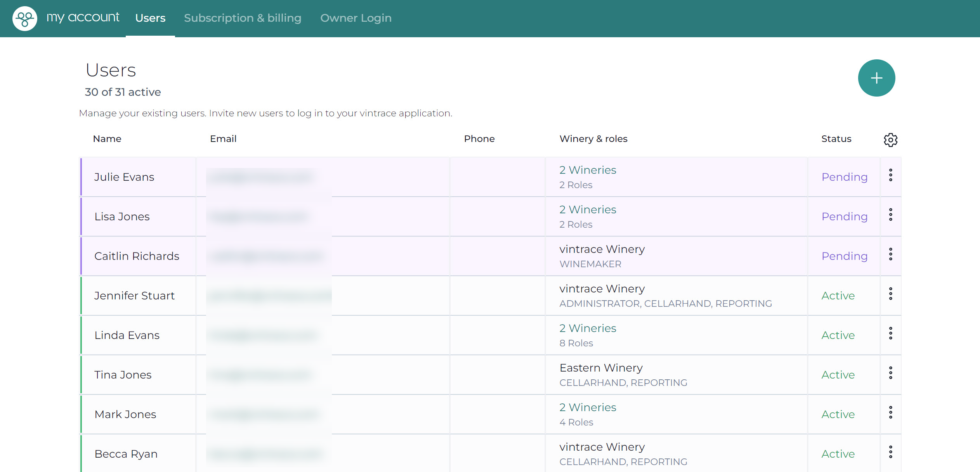
Task: Switch to the Users tab
Action: 150,18
